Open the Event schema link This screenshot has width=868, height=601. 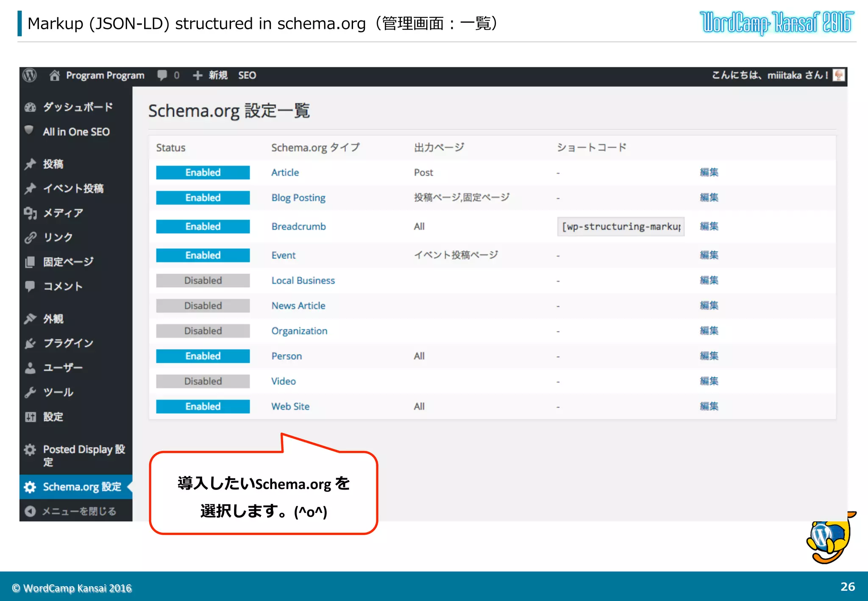coord(284,255)
